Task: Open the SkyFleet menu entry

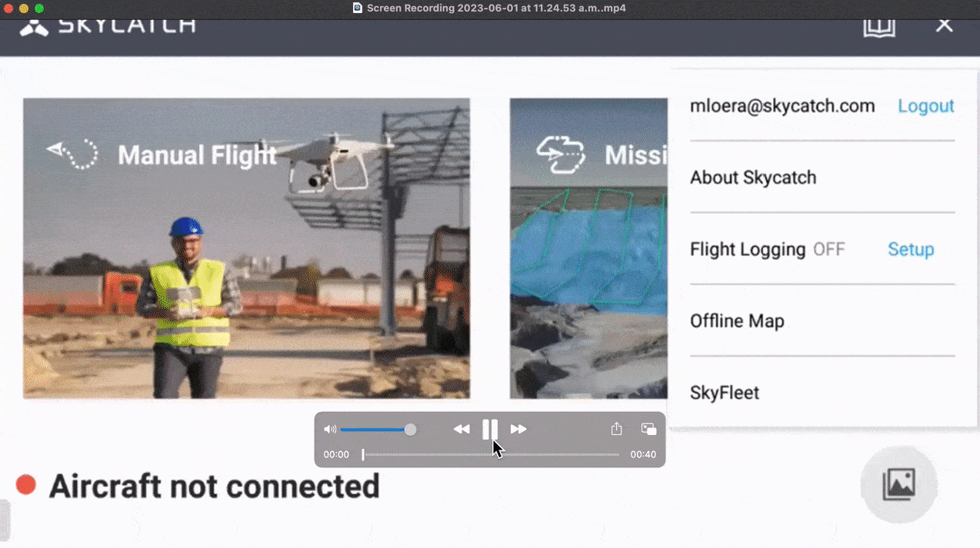Action: point(725,393)
